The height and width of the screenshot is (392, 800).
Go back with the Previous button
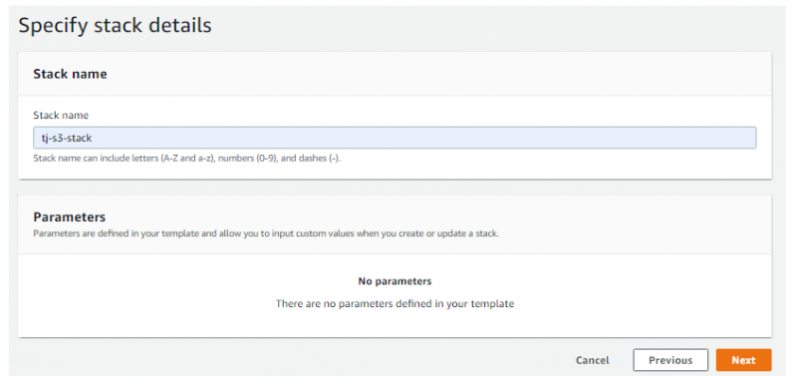[670, 360]
